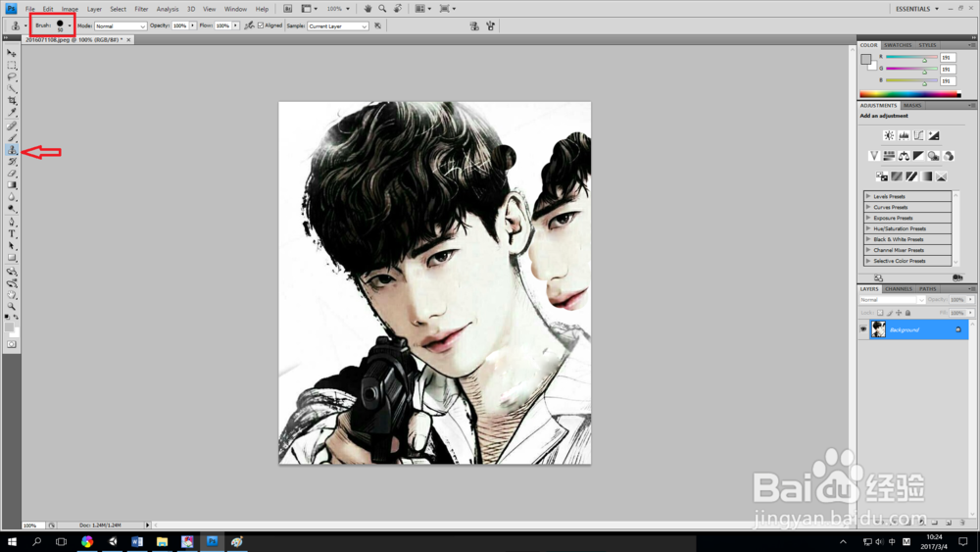This screenshot has width=980, height=552.
Task: Open the Layer menu
Action: coord(94,9)
